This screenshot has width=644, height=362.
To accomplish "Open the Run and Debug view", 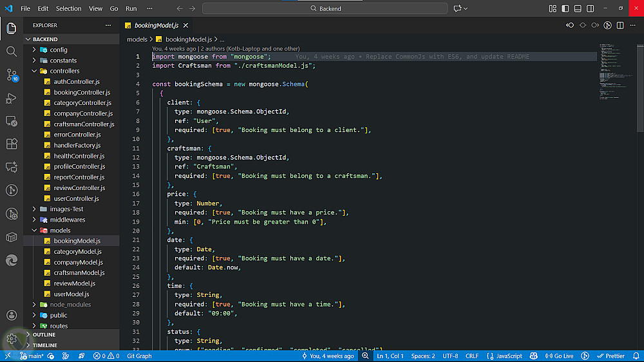I will [11, 98].
